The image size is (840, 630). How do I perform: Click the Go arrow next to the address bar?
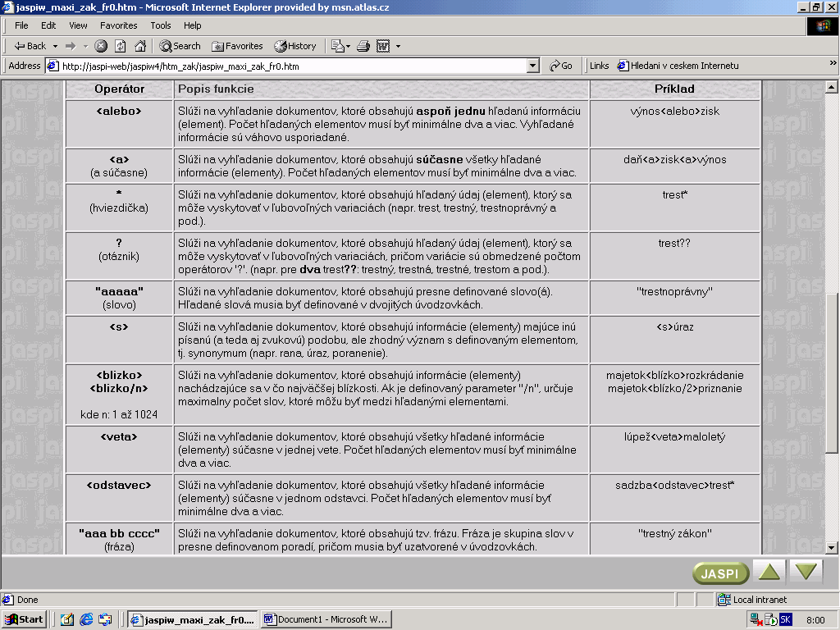(561, 66)
